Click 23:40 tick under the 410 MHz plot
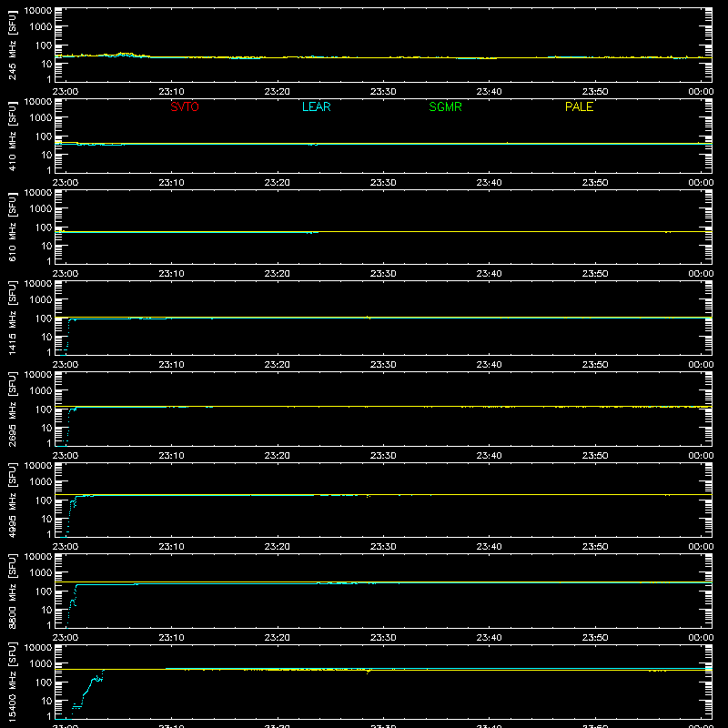This screenshot has width=728, height=728. (x=489, y=183)
